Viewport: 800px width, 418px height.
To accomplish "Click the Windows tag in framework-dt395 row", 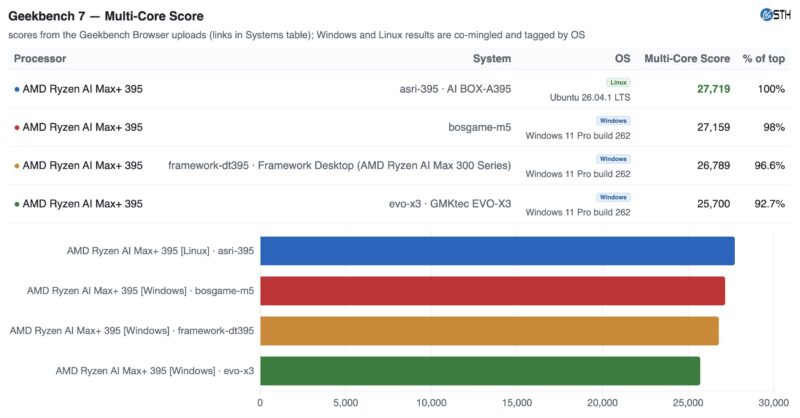I will click(x=613, y=159).
